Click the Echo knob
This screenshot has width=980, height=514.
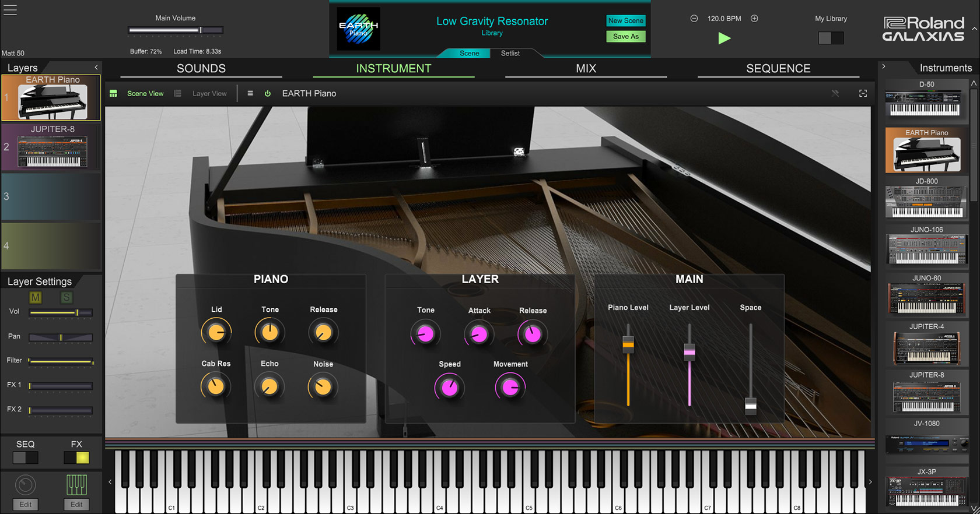coord(269,387)
